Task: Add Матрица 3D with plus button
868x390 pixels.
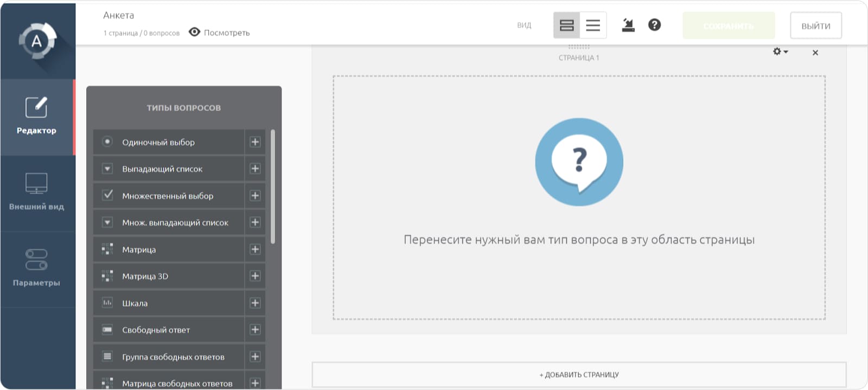Action: (255, 276)
